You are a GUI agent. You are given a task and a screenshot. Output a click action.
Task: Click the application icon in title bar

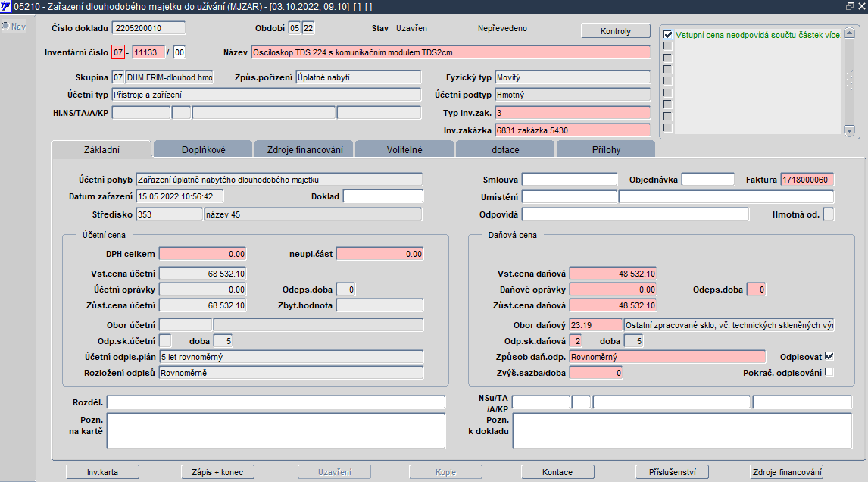tap(5, 6)
